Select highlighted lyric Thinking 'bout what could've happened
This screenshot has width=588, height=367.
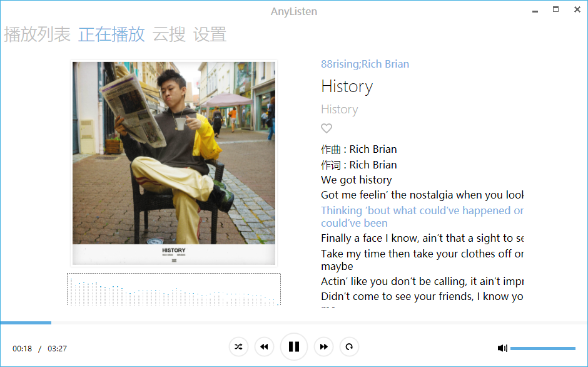pyautogui.click(x=422, y=217)
